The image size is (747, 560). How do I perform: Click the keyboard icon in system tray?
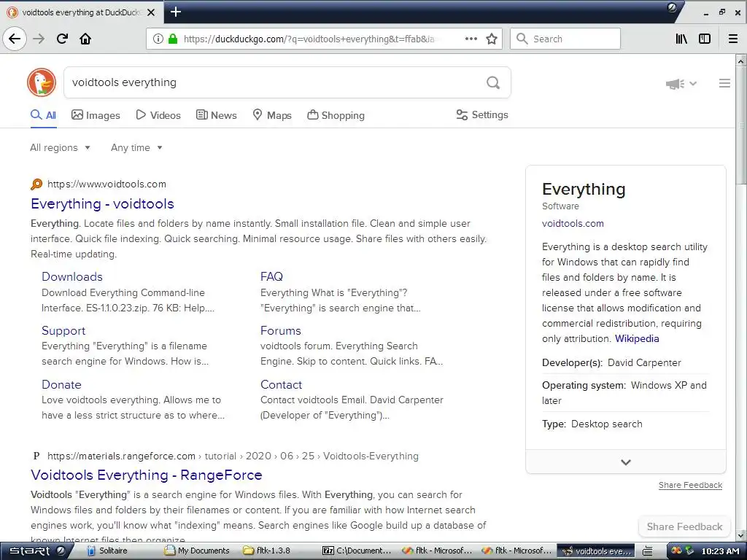coord(648,551)
